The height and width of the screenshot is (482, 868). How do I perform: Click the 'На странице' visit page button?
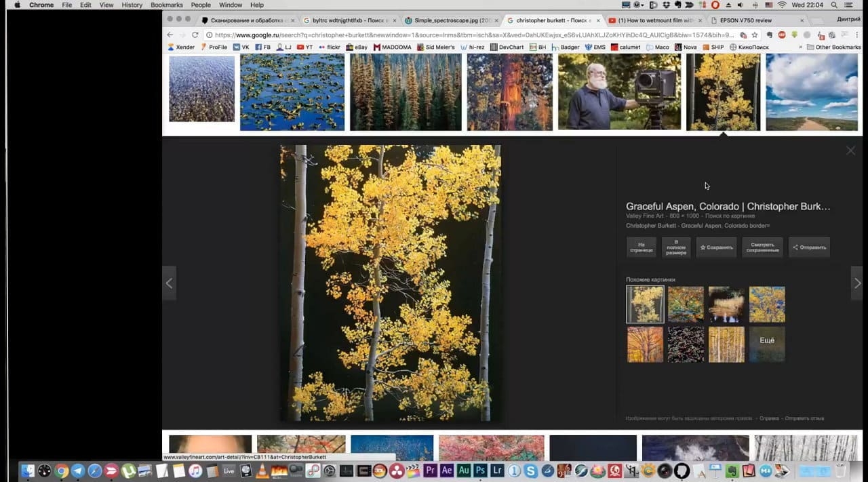click(x=641, y=247)
